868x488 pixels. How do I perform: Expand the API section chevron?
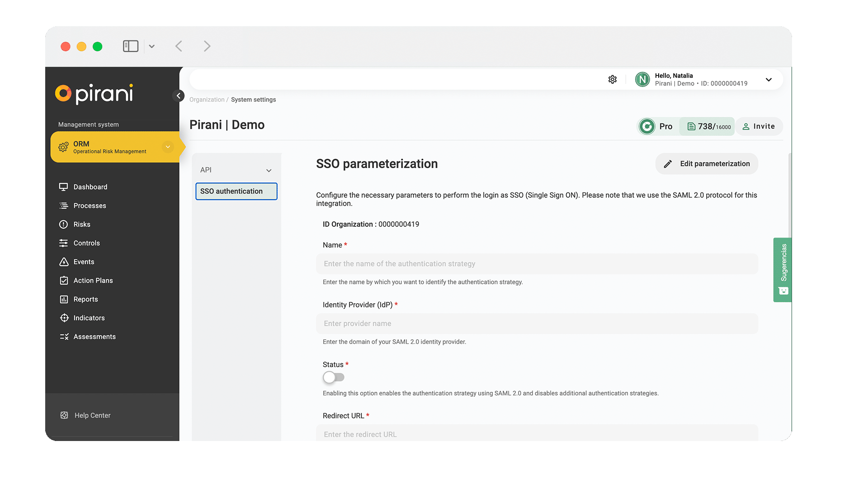click(x=269, y=170)
